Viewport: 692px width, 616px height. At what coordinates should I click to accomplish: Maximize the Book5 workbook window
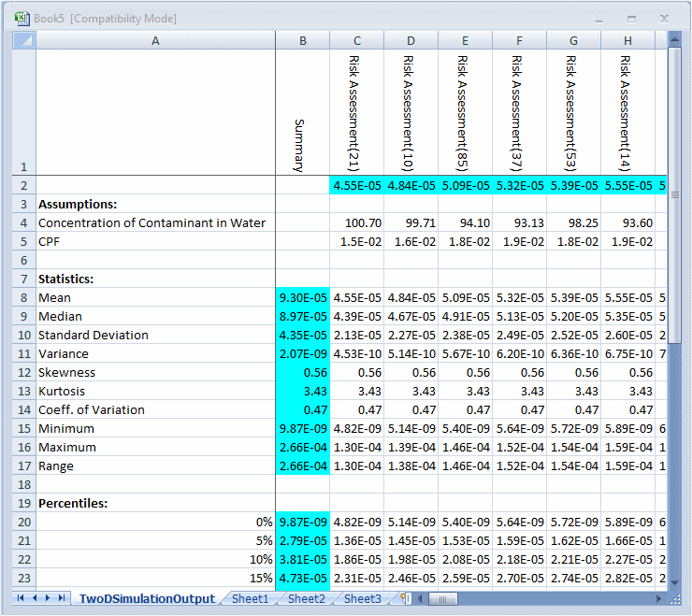tap(631, 18)
